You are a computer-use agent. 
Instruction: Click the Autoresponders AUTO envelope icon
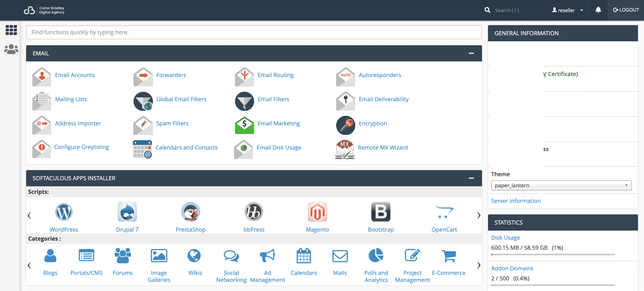346,77
